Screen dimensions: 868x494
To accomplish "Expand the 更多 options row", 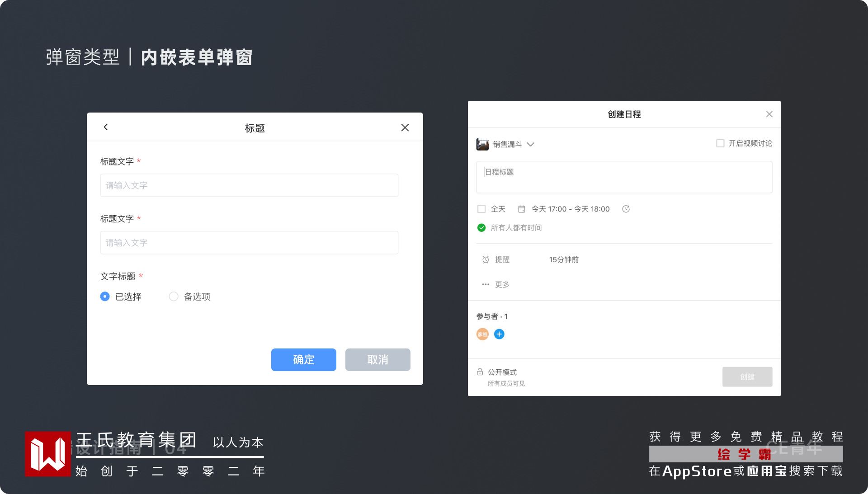I will tap(496, 284).
